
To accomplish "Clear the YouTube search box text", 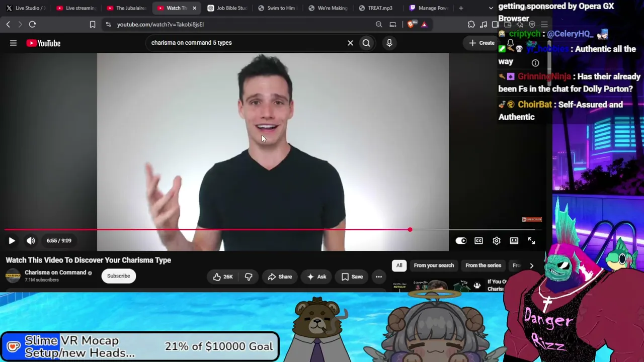I will click(x=351, y=43).
